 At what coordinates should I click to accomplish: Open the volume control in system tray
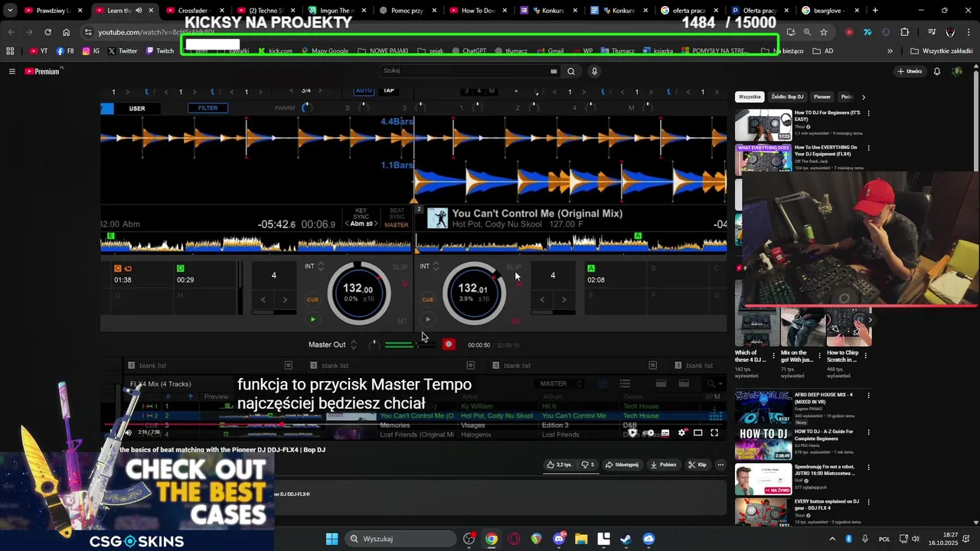[915, 539]
